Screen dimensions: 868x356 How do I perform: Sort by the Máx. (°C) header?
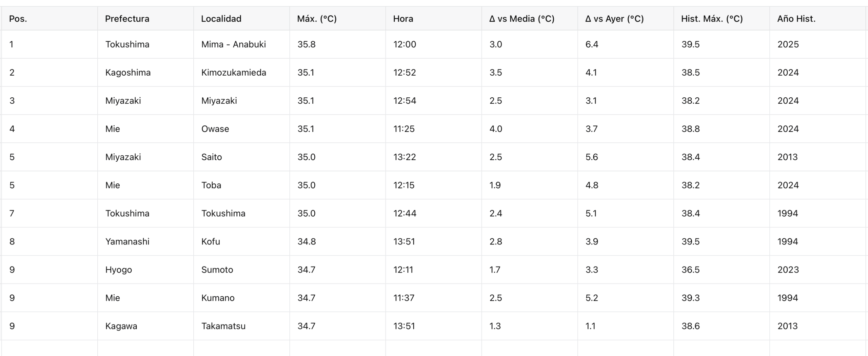317,19
